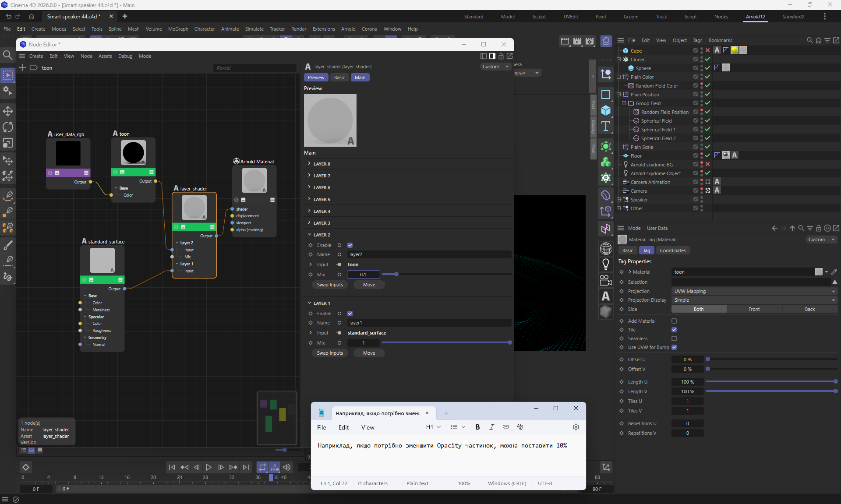Expand the Speaker object in the hierarchy
The image size is (841, 504).
[x=619, y=200]
